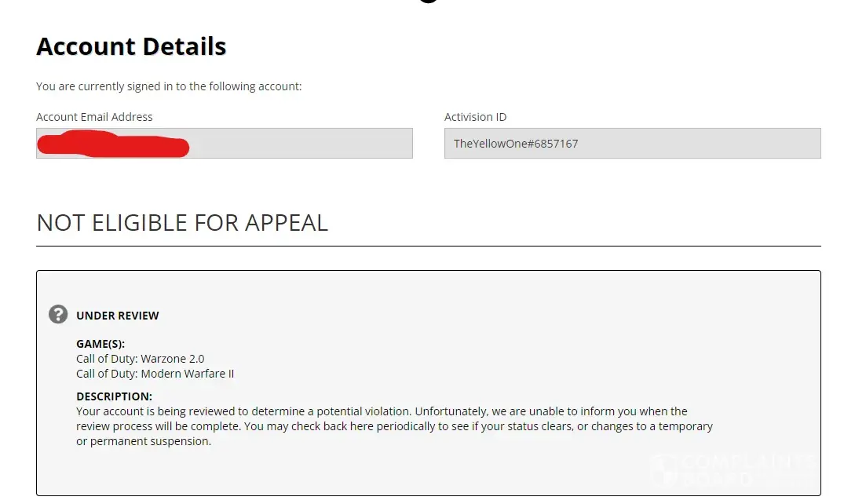Click the DESCRIPTION label
855x504 pixels.
coord(114,396)
